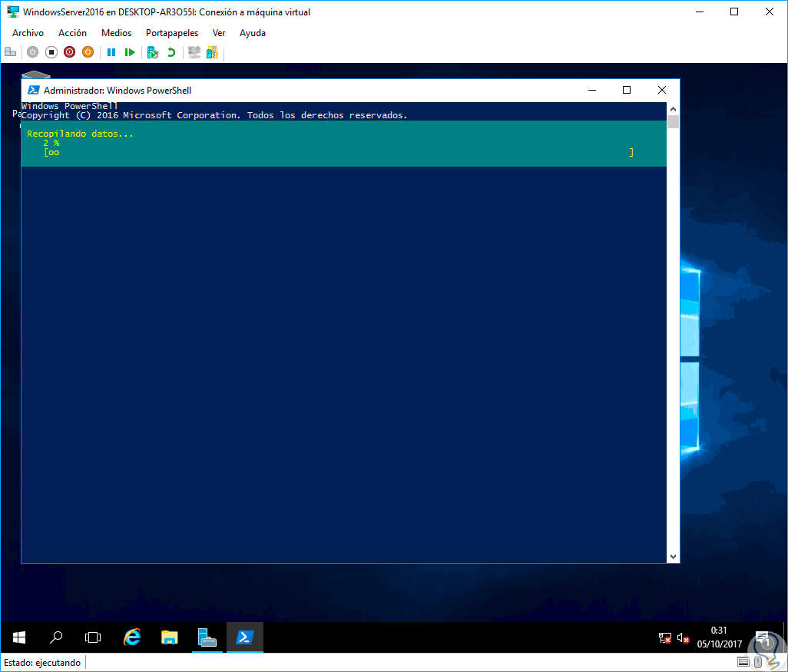Viewport: 788px width, 672px height.
Task: Open the Ayuda menu
Action: tap(252, 33)
